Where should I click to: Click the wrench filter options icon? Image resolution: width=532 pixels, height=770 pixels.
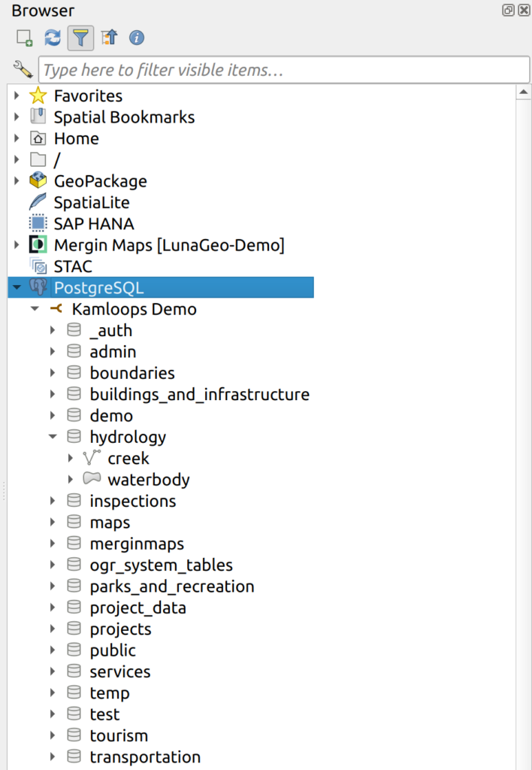[x=23, y=71]
